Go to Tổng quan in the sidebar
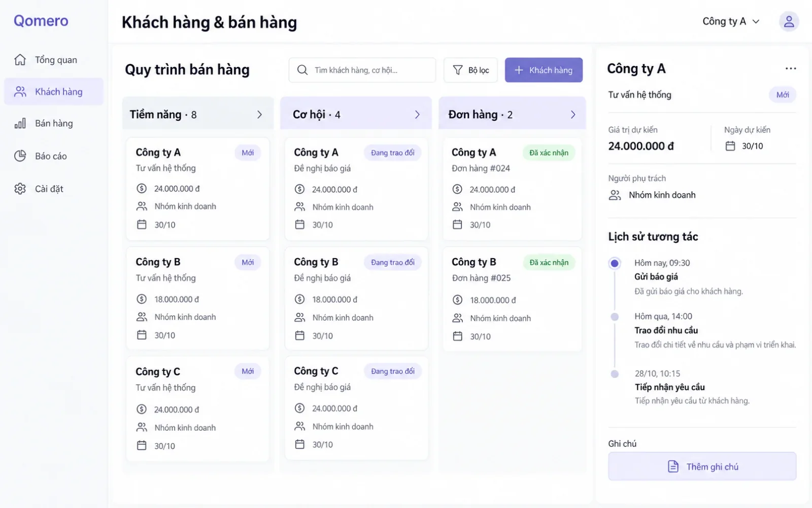812x508 pixels. pos(54,60)
